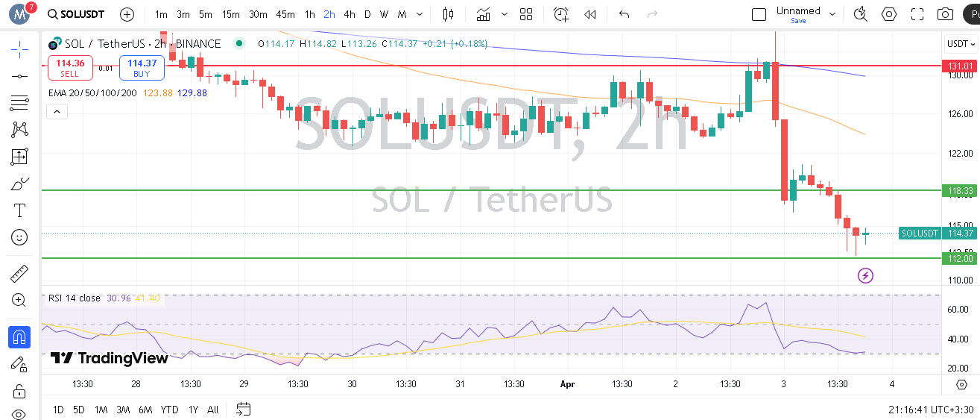The image size is (980, 420).
Task: Take a chart snapshot with camera
Action: 946,14
